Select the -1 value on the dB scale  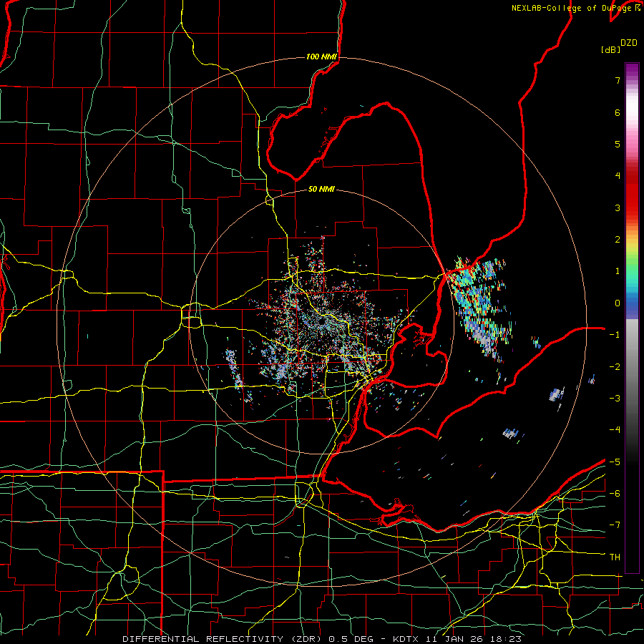615,335
